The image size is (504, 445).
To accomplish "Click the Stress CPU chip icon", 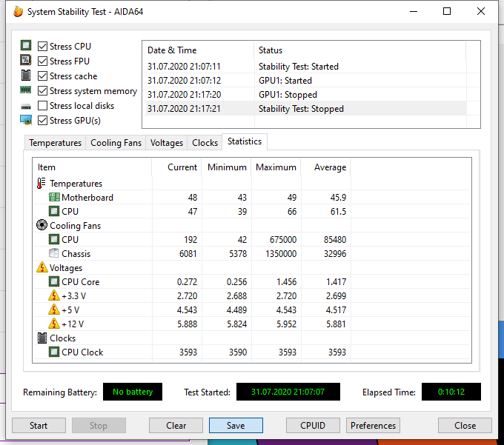I will 26,45.
